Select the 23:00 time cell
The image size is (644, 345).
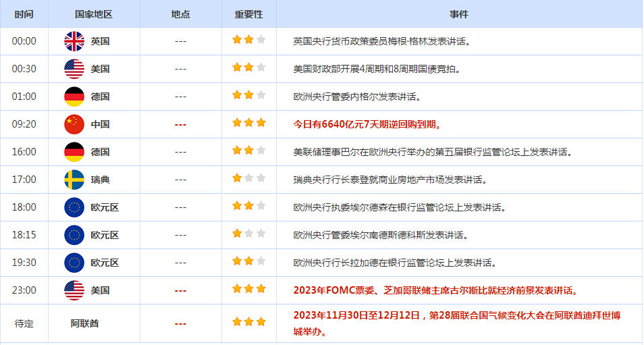tap(24, 290)
